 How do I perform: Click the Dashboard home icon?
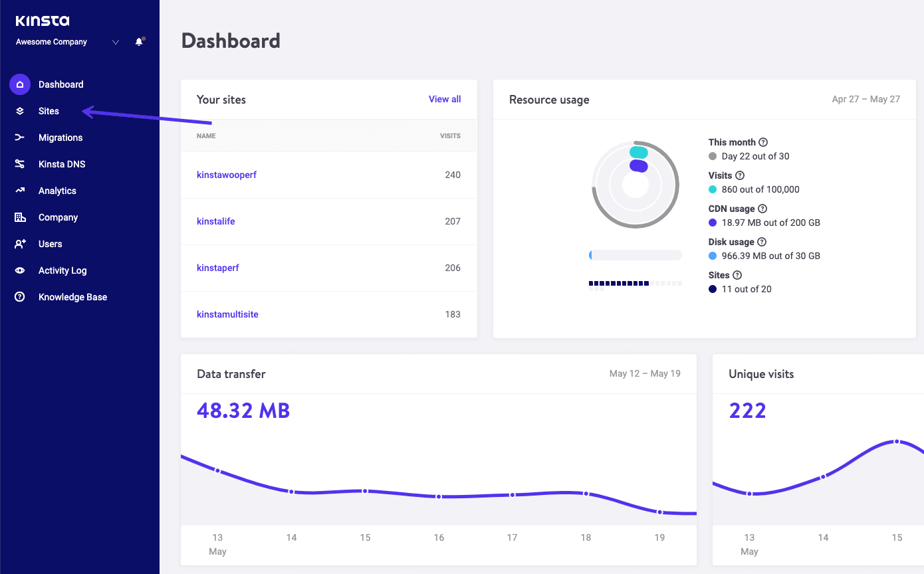coord(20,84)
